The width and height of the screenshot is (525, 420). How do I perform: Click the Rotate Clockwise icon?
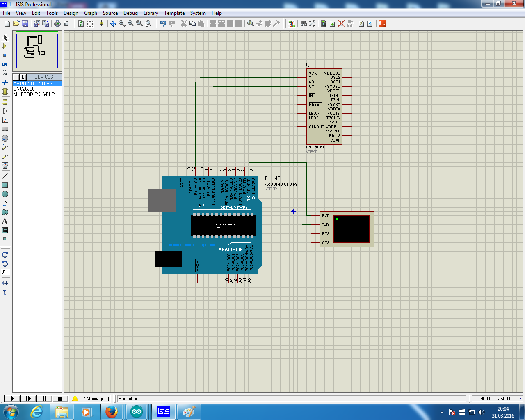[x=5, y=255]
